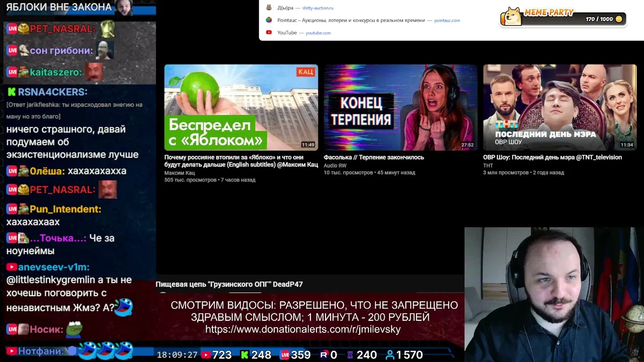
Task: Click the '170 / 1000' Meme Party counter
Action: (x=599, y=19)
